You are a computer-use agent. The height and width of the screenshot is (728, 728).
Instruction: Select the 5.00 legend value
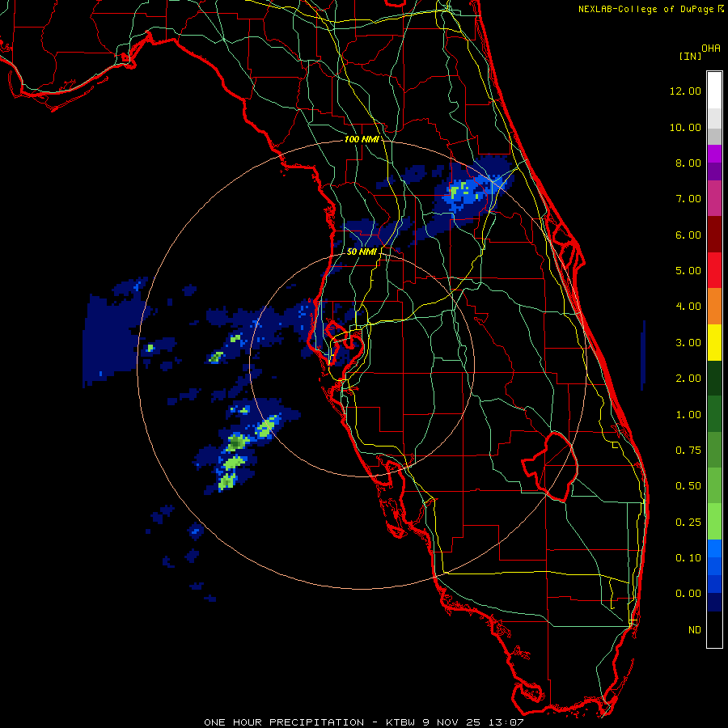[x=688, y=271]
